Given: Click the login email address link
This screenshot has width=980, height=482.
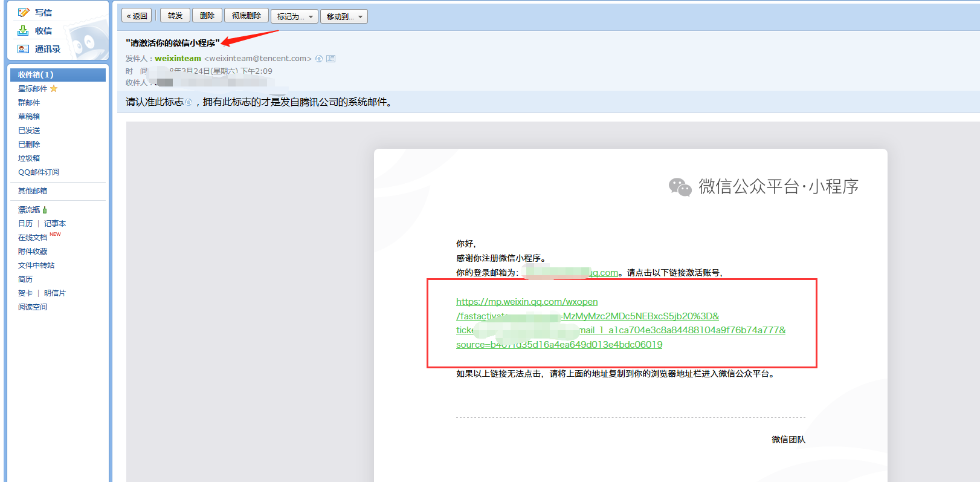Looking at the screenshot, I should point(571,273).
